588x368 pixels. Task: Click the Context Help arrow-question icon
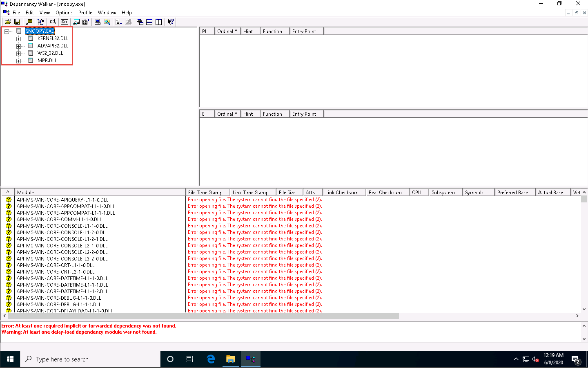point(171,22)
